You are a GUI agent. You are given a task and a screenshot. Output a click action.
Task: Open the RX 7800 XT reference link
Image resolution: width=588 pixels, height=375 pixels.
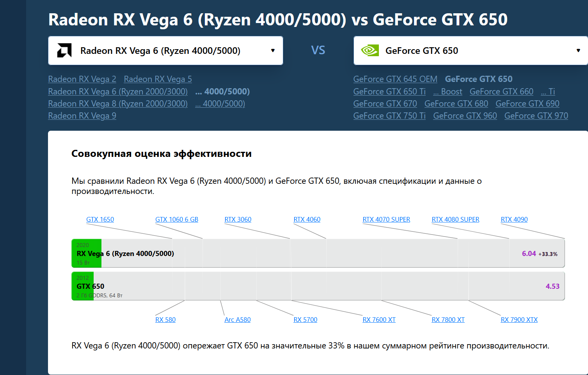click(448, 320)
